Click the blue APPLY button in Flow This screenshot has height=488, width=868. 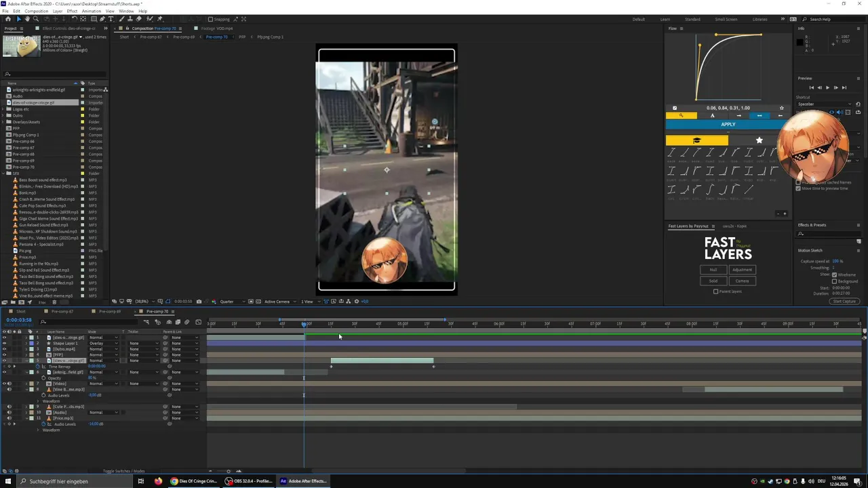point(728,125)
